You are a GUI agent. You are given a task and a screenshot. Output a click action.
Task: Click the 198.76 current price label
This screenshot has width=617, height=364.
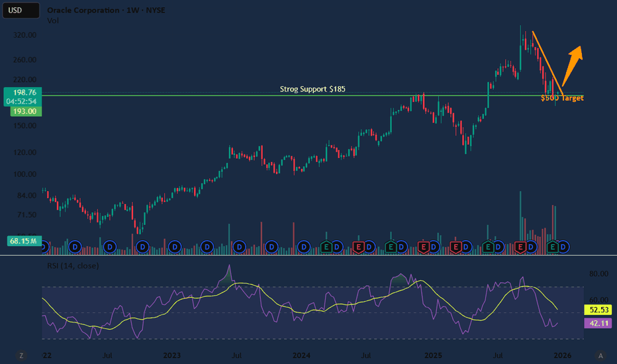coord(22,92)
